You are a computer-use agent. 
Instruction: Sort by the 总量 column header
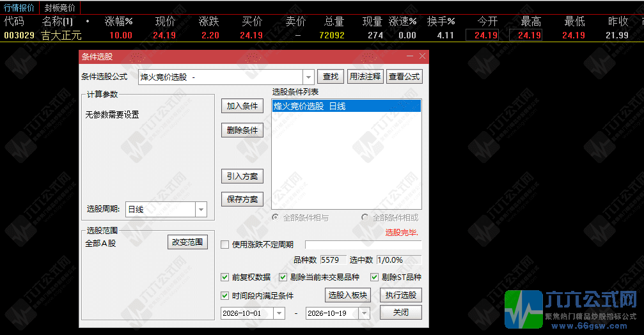click(x=333, y=21)
